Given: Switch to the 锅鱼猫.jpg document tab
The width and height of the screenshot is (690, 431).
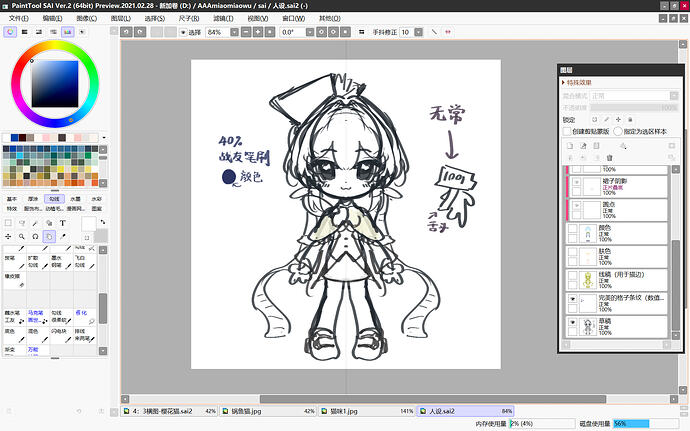Looking at the screenshot, I should [x=268, y=411].
